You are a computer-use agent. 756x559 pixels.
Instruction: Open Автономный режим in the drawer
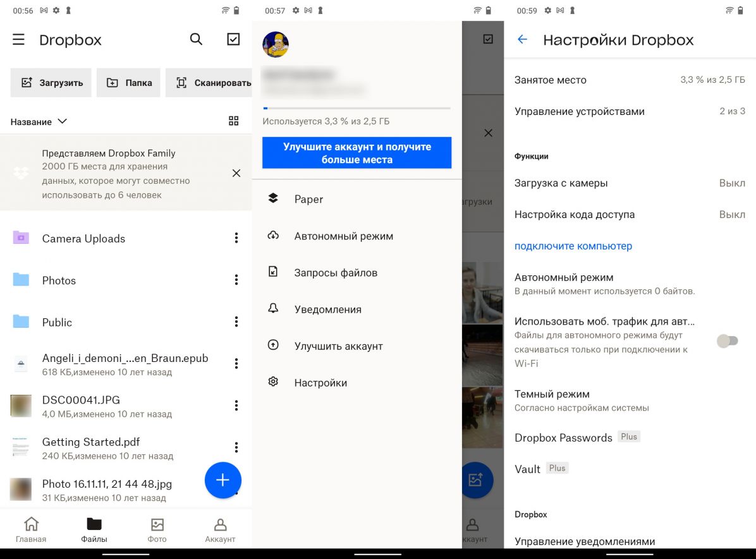click(x=357, y=236)
